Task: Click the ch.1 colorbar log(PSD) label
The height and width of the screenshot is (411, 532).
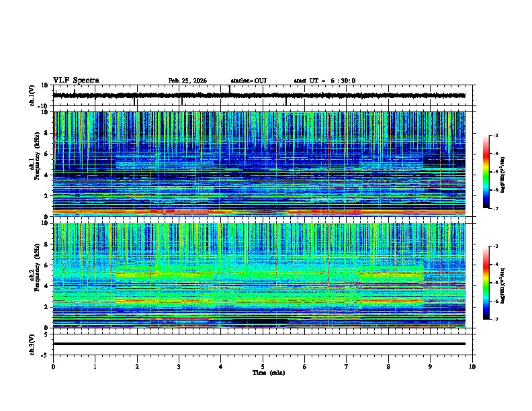Action: [502, 175]
